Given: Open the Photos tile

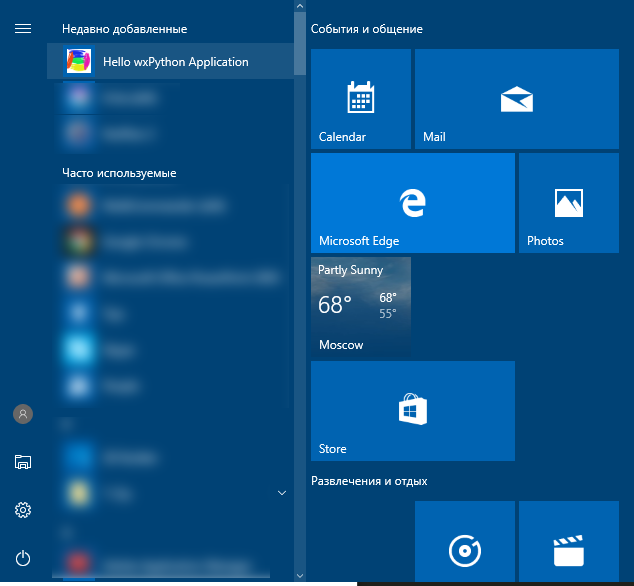Looking at the screenshot, I should [x=569, y=203].
